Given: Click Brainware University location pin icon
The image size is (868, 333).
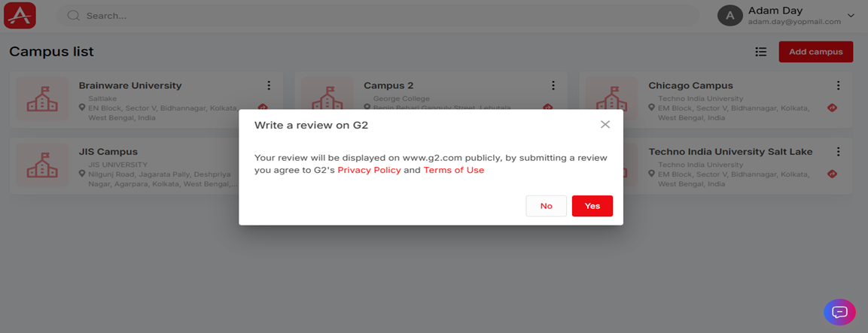Looking at the screenshot, I should (x=83, y=107).
